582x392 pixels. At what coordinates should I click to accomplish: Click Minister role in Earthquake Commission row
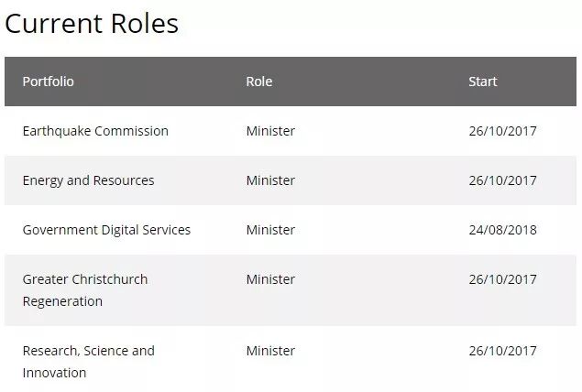pyautogui.click(x=270, y=131)
